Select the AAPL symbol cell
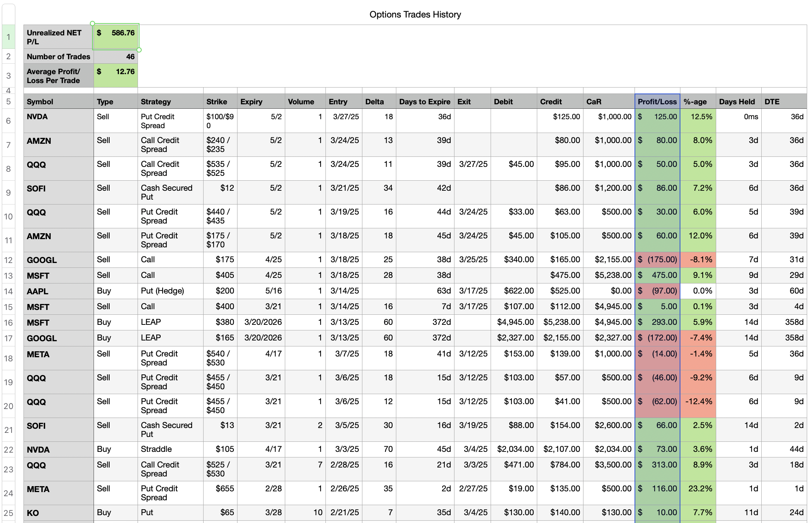Viewport: 812px width, 523px height. click(x=59, y=291)
